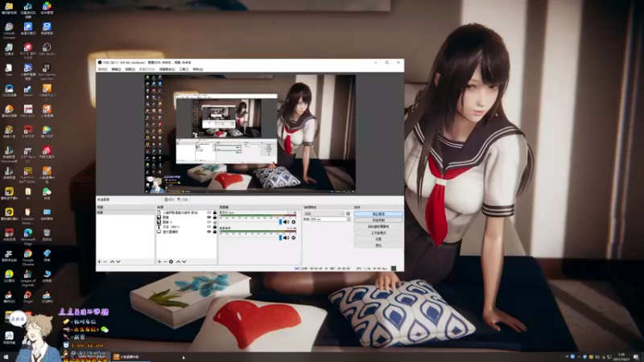The width and height of the screenshot is (644, 362).
Task: Open the Google Chrome desktop icon
Action: coord(28,257)
